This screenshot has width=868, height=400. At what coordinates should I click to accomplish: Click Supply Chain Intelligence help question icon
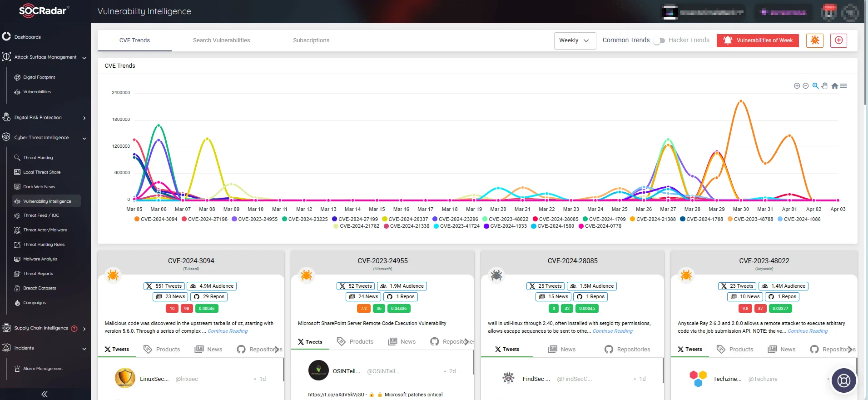point(74,329)
